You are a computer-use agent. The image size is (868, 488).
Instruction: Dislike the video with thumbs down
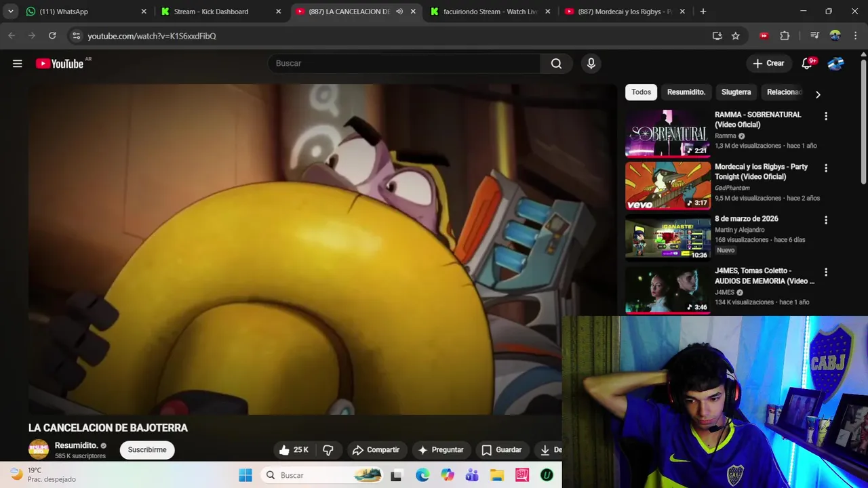(328, 450)
